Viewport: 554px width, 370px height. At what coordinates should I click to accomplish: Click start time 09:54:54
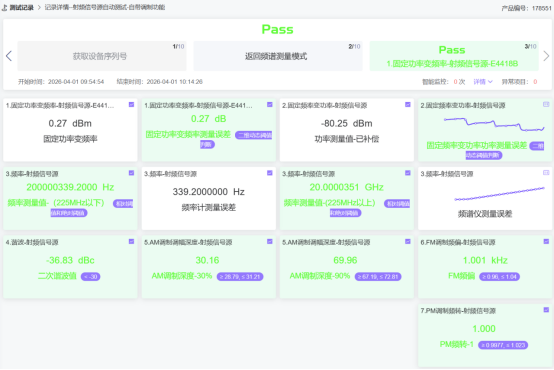tap(76, 82)
